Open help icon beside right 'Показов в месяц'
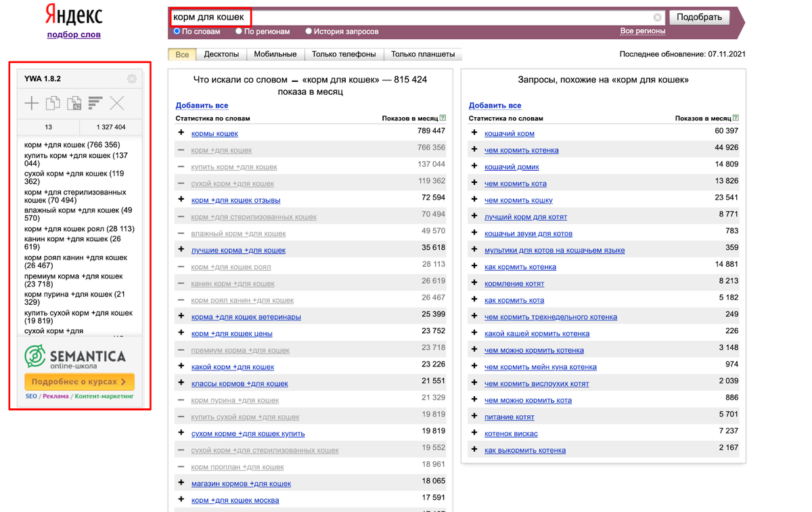The height and width of the screenshot is (512, 812). pos(736,118)
